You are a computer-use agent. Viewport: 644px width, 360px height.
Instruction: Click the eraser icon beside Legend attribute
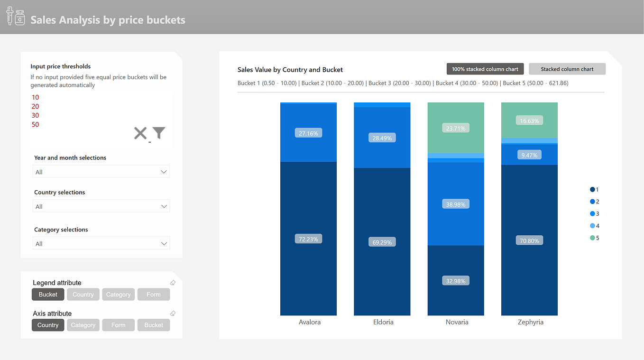click(173, 282)
